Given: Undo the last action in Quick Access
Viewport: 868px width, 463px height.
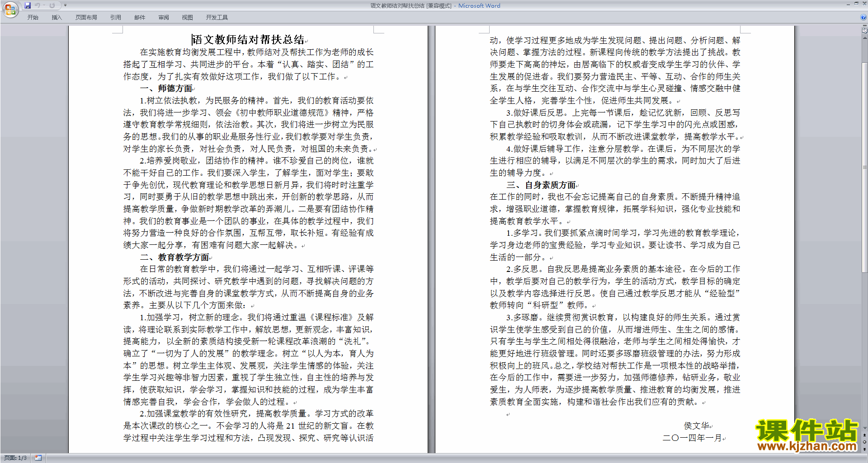Looking at the screenshot, I should 37,5.
